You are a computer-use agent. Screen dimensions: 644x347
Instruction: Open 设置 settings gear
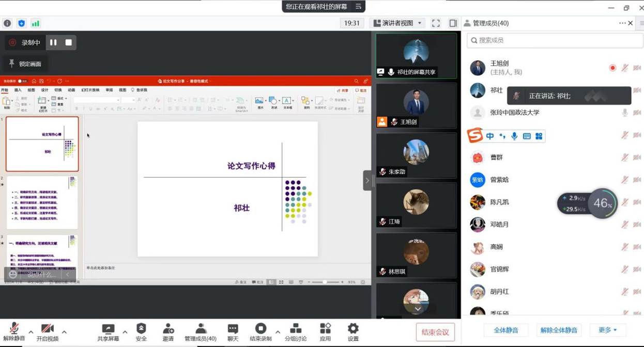353,332
